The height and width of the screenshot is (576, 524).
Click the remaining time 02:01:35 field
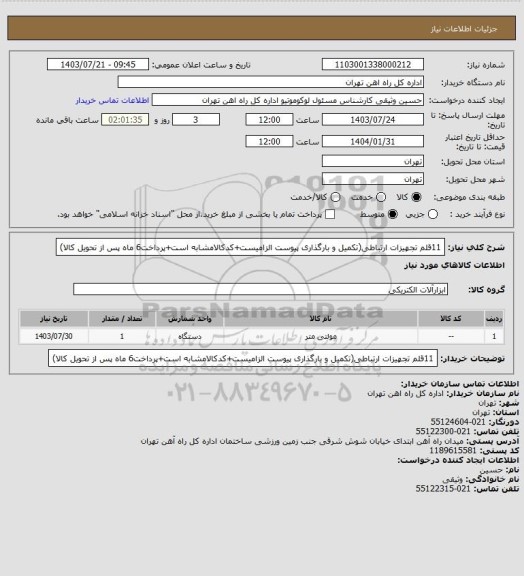click(x=125, y=120)
